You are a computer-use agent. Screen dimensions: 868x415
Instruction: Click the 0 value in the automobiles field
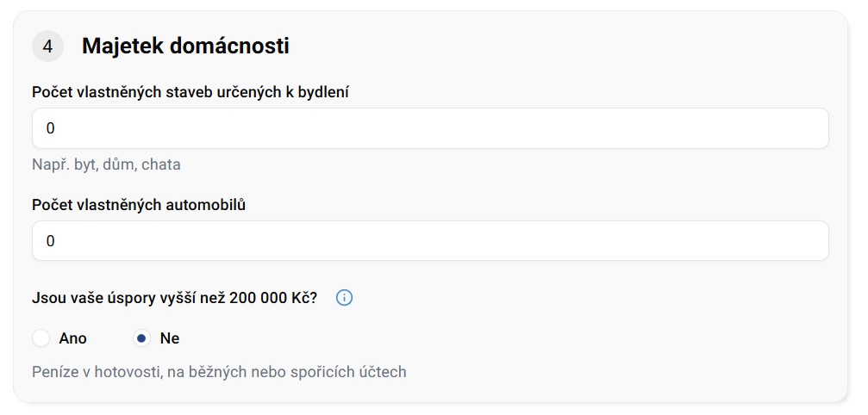pyautogui.click(x=50, y=241)
